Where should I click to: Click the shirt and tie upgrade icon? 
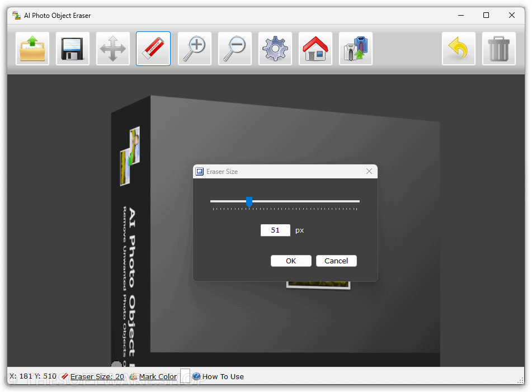tap(356, 49)
